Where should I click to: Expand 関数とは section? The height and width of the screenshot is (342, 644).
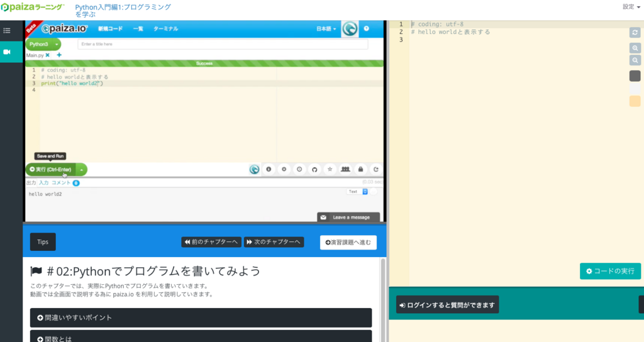tap(201, 336)
